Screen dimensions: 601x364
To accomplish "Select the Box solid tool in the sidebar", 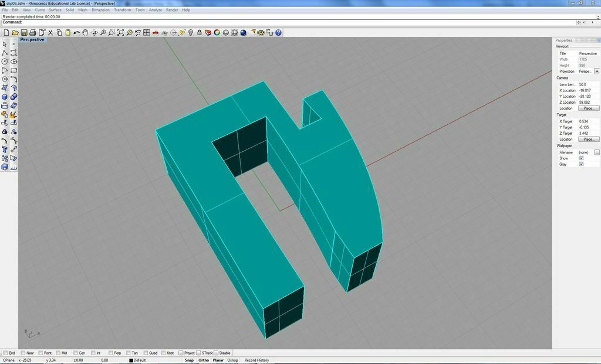I will point(5,96).
